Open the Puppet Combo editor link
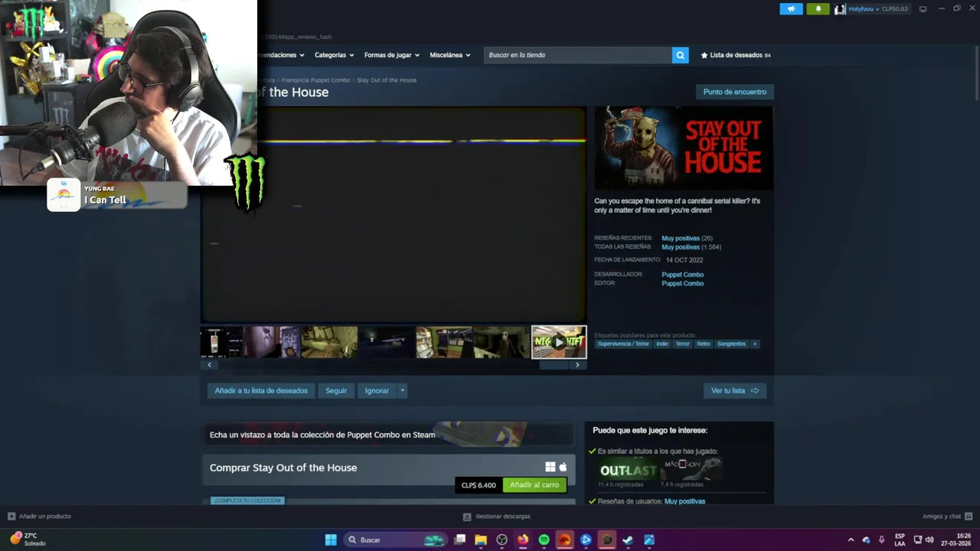 [682, 284]
